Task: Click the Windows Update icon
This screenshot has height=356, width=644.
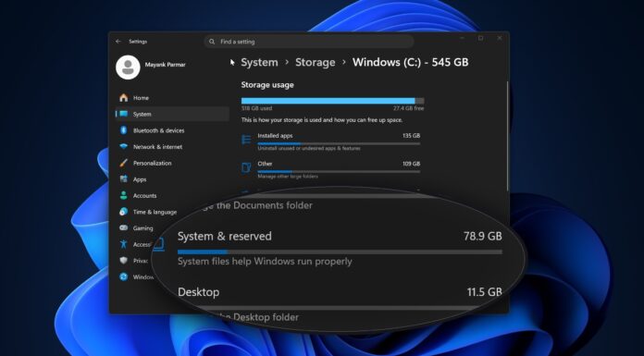Action: (124, 276)
